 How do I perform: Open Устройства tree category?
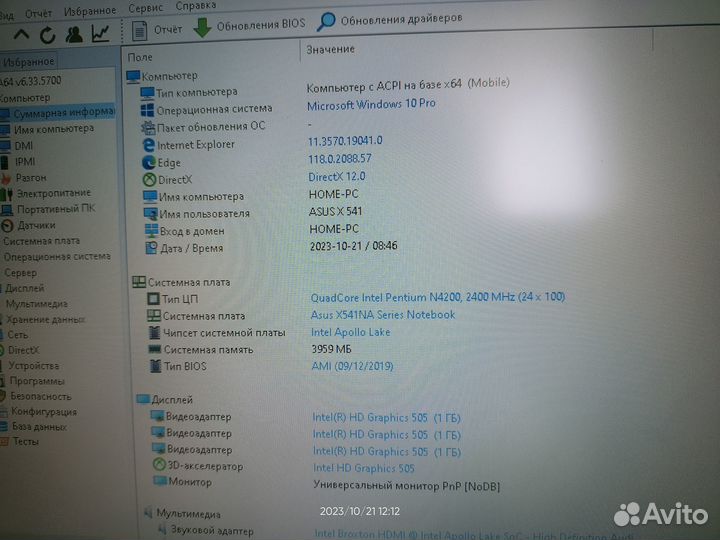click(x=34, y=366)
